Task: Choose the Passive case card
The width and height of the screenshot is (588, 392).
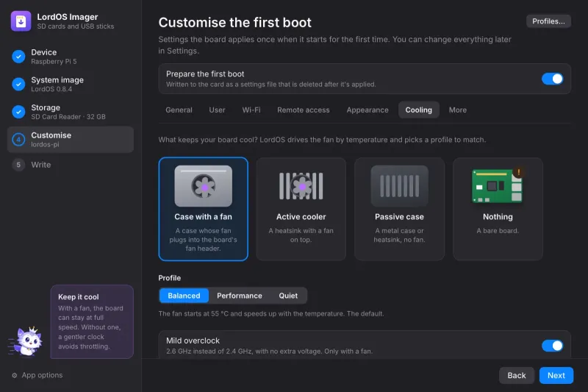Action: pos(399,209)
